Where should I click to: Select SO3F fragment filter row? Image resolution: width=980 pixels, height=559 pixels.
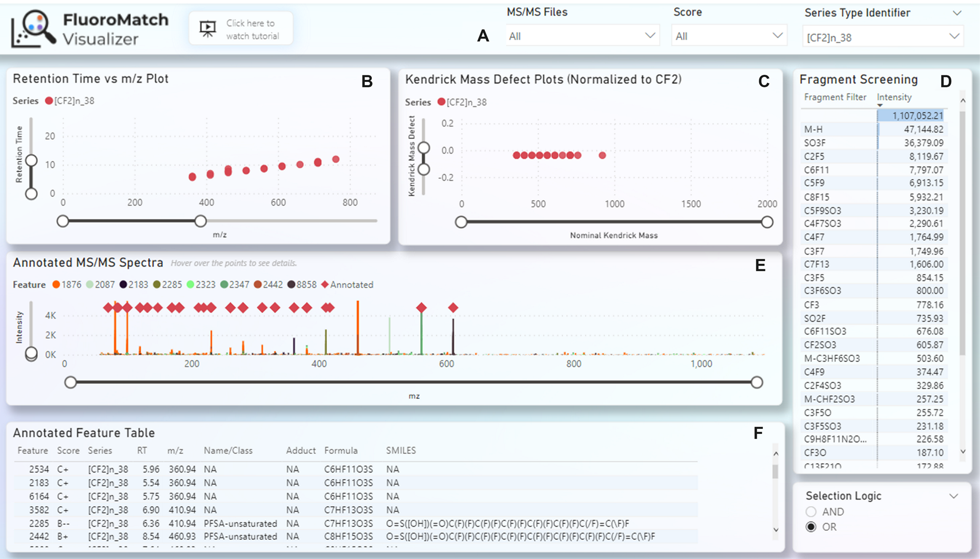[815, 143]
